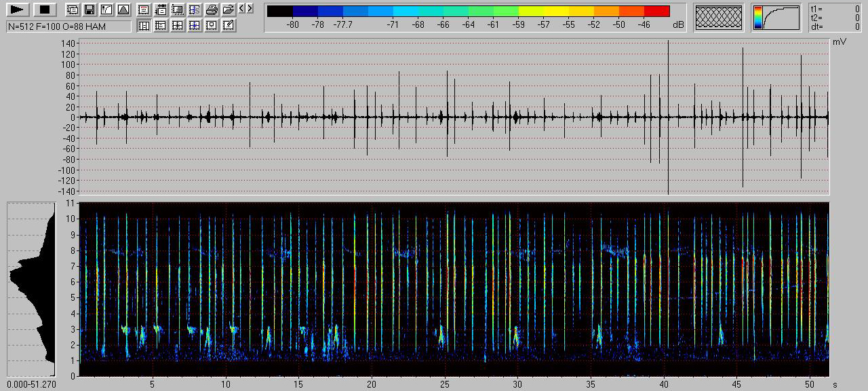
Task: Toggle the pencil edit mode button
Action: click(229, 26)
